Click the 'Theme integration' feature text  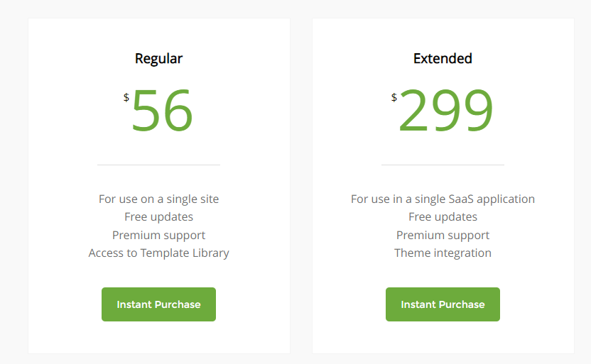[443, 253]
